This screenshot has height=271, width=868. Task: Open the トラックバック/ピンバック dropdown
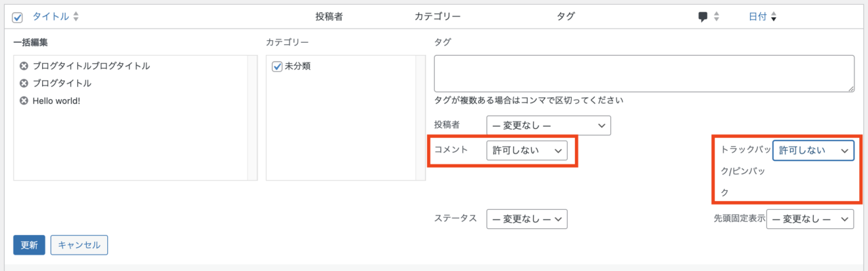[813, 151]
